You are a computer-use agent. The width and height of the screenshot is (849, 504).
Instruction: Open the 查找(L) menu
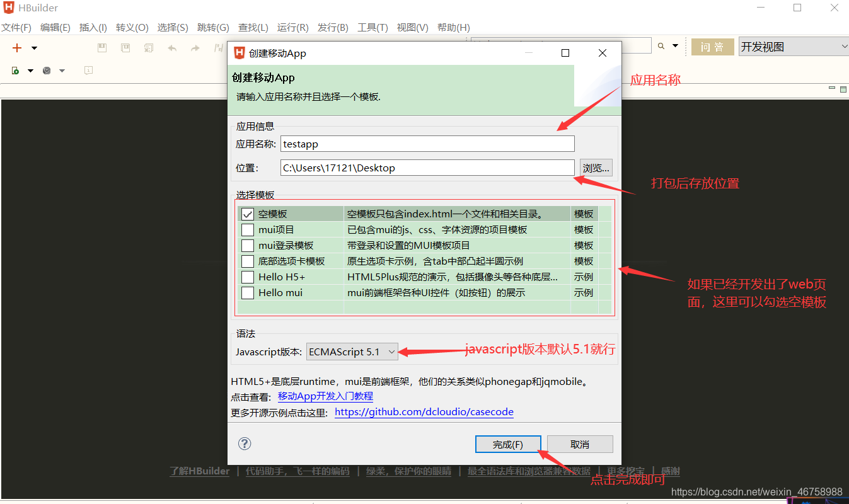[x=253, y=28]
